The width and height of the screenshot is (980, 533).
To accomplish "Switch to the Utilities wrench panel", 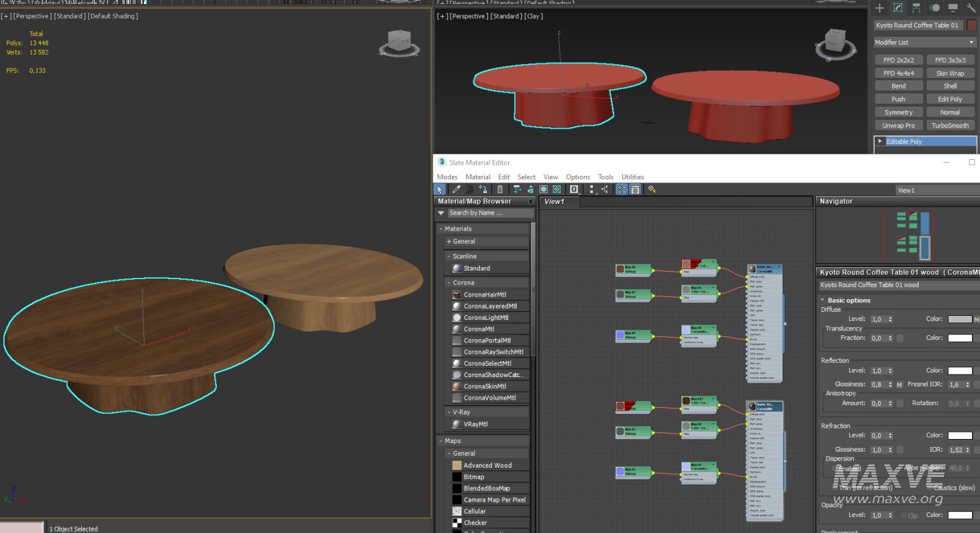I will click(971, 7).
